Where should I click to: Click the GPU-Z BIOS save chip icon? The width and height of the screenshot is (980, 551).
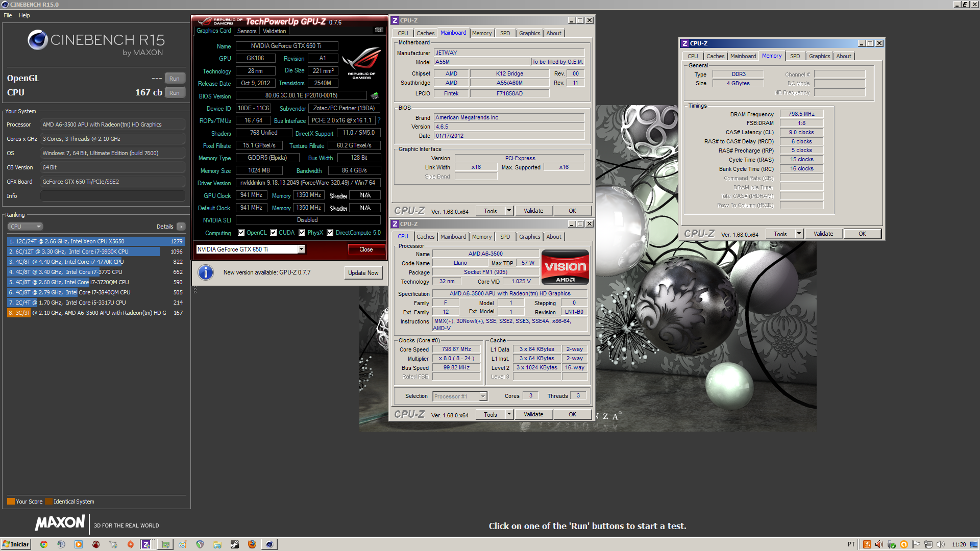(x=375, y=95)
